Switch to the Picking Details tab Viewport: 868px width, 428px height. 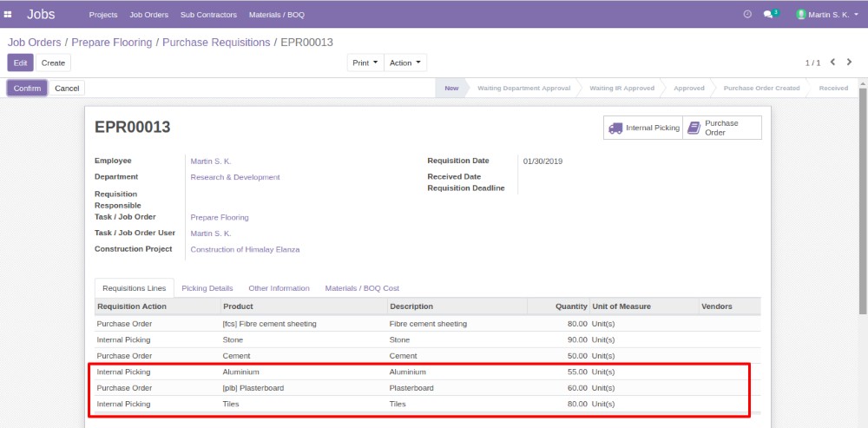207,288
